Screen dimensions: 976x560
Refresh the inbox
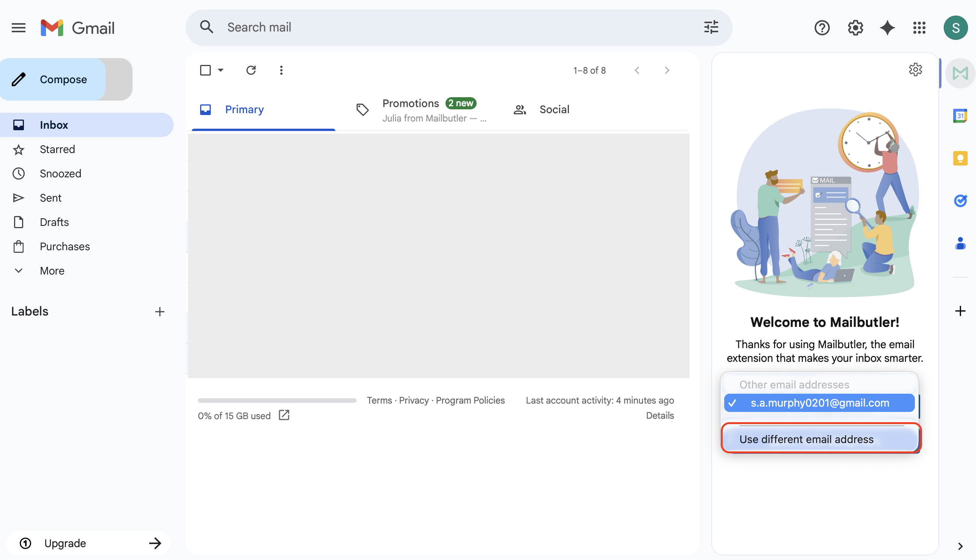click(x=251, y=70)
